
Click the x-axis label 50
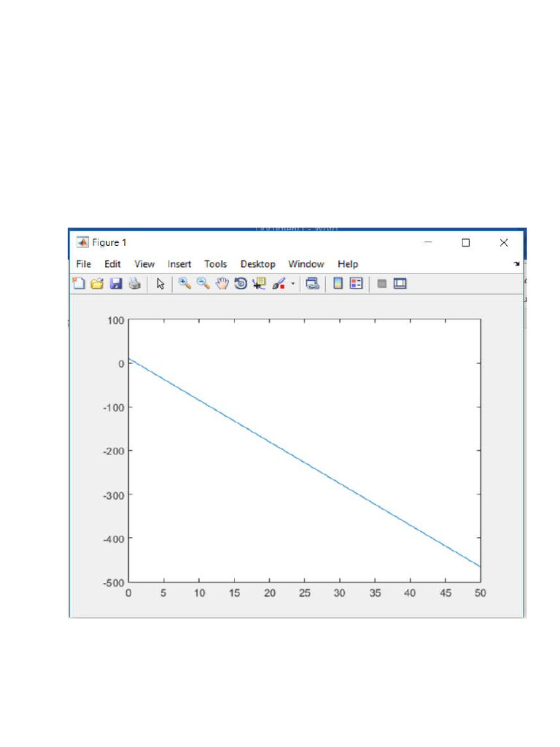[x=480, y=593]
